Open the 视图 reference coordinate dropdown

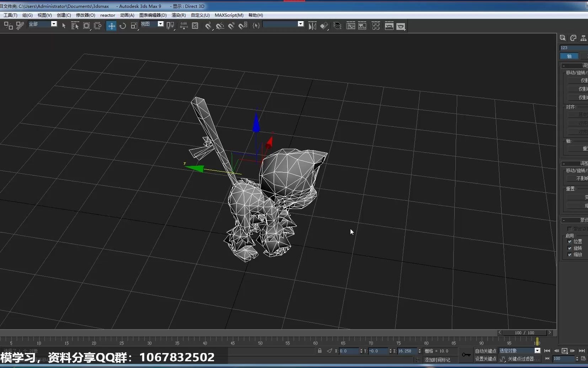pyautogui.click(x=160, y=24)
